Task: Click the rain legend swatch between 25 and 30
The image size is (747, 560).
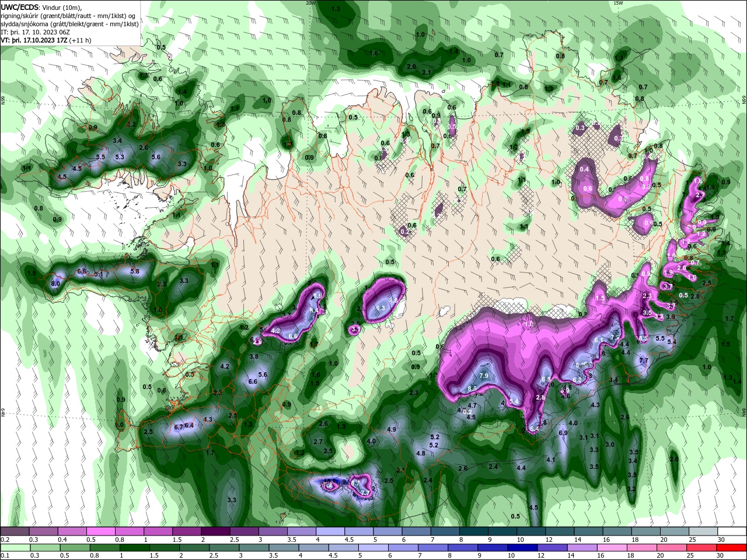Action: (x=702, y=548)
